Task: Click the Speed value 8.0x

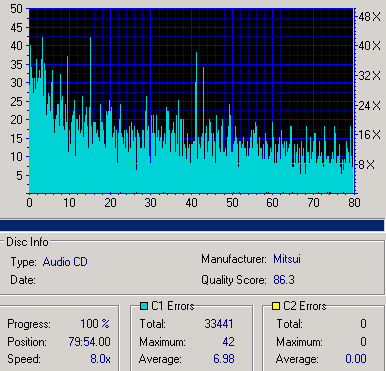Action: (x=100, y=359)
